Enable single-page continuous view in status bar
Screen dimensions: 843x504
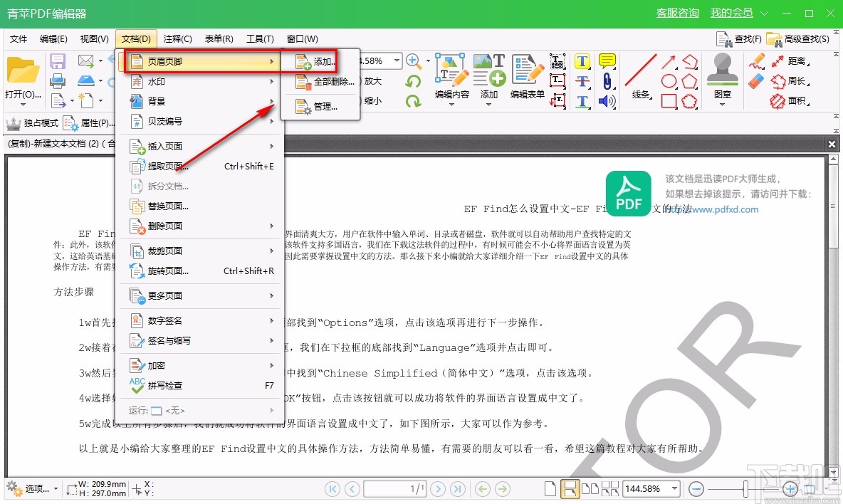[572, 488]
